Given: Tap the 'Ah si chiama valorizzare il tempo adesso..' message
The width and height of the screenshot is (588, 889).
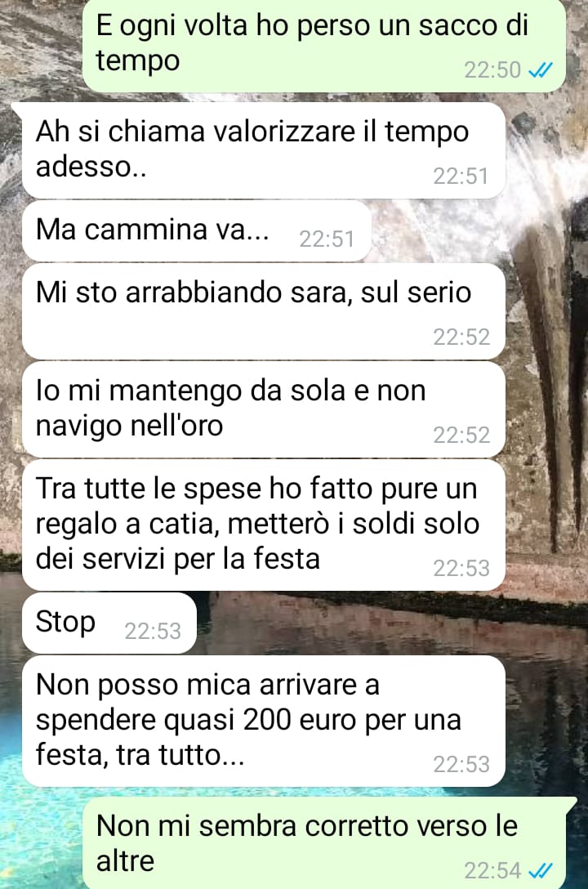Looking at the screenshot, I should tap(264, 150).
